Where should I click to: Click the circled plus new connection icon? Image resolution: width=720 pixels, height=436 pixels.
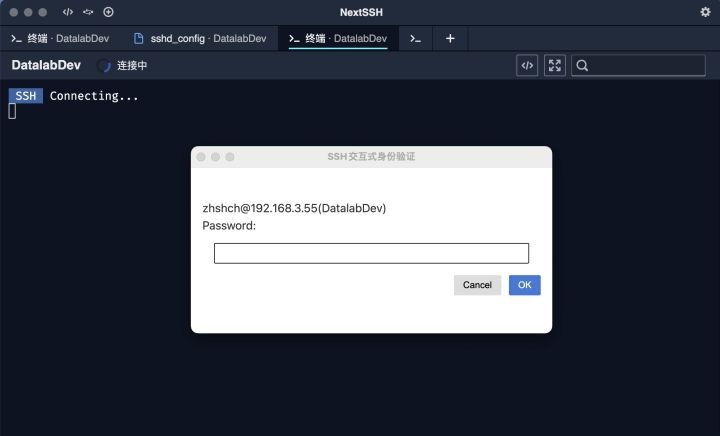pyautogui.click(x=108, y=12)
